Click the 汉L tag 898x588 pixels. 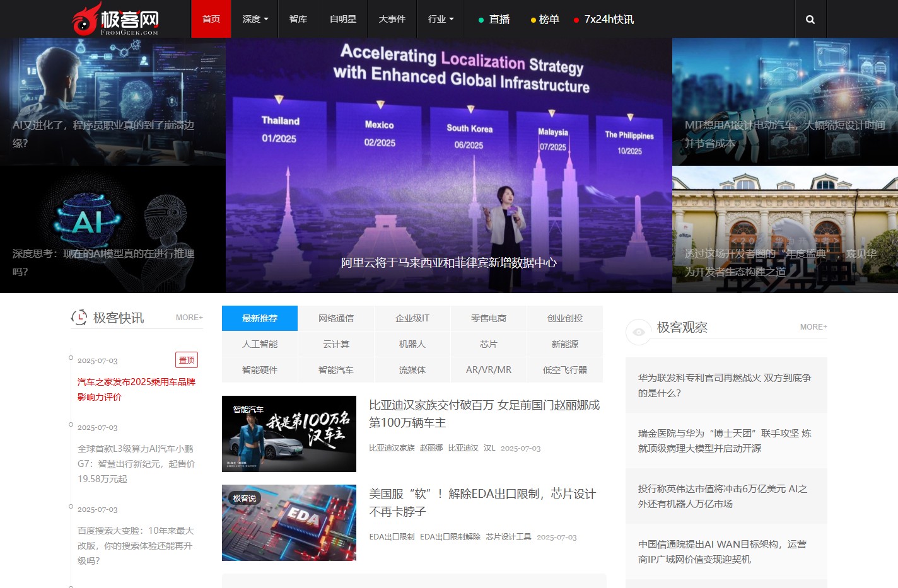pyautogui.click(x=489, y=448)
